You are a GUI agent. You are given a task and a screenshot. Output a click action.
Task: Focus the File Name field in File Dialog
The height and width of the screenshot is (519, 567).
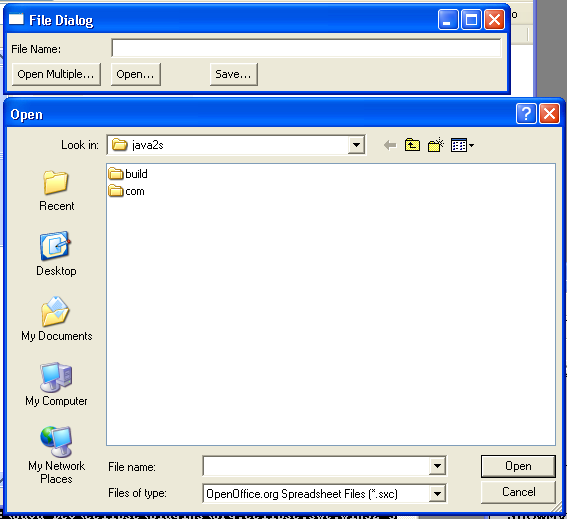(x=306, y=48)
